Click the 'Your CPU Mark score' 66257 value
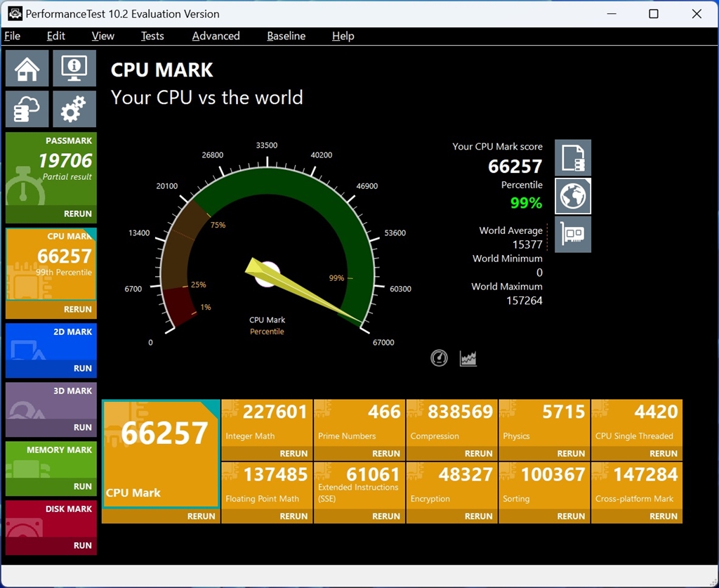The height and width of the screenshot is (588, 719). [515, 166]
